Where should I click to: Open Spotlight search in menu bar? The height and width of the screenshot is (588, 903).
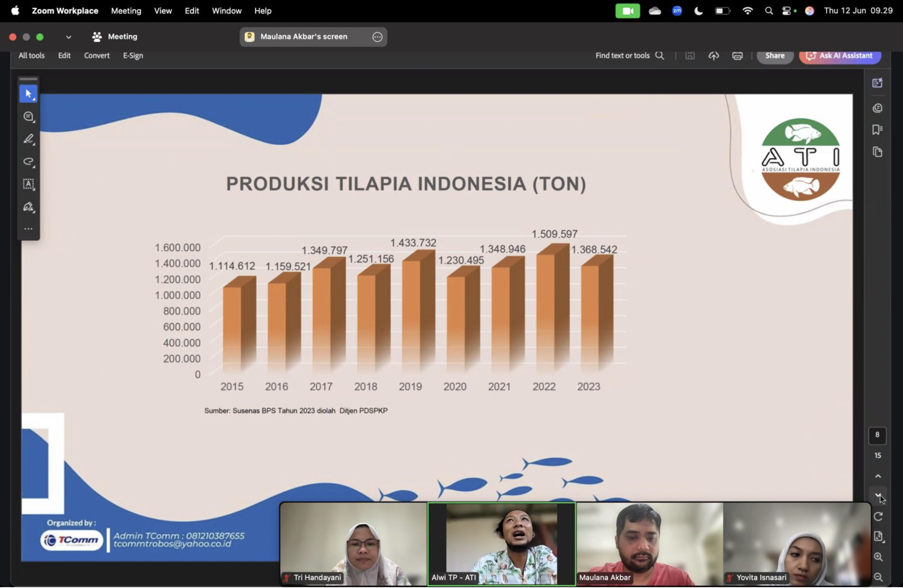[x=769, y=11]
